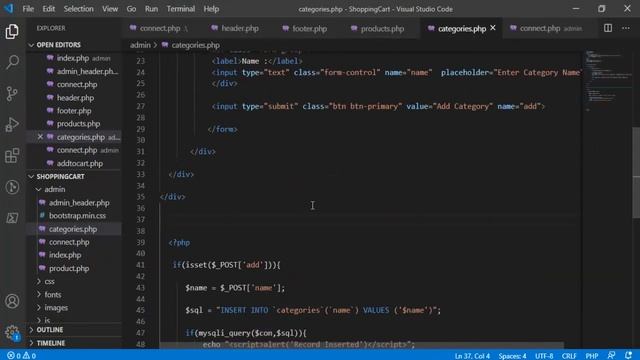Switch to the header.php tab
Viewport: 640px width, 360px height.
(235, 28)
